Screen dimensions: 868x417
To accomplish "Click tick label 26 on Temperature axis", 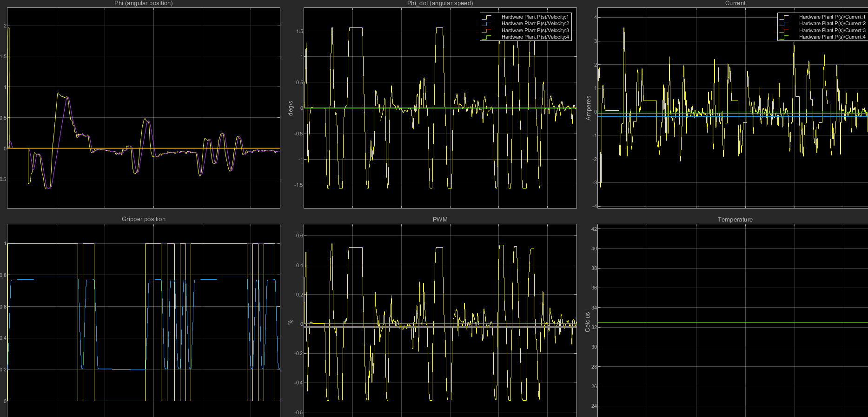I will [594, 386].
